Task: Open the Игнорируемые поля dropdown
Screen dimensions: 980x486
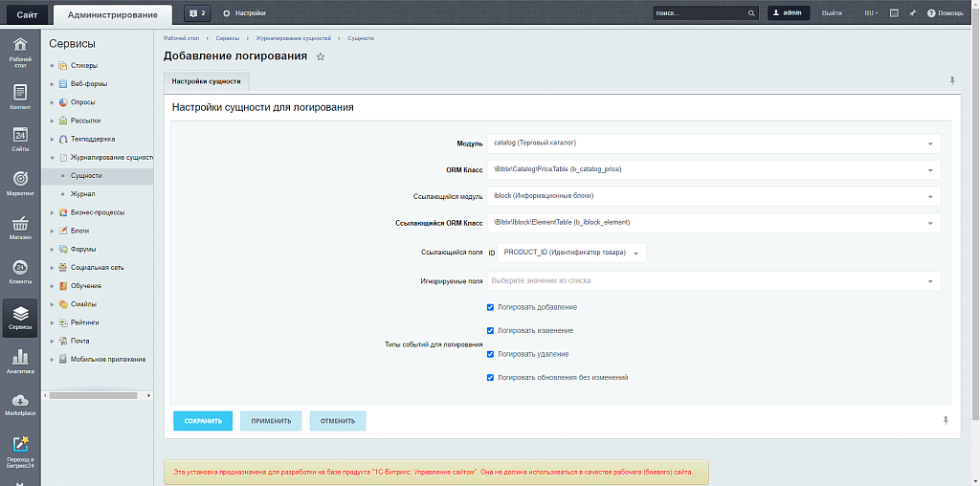Action: click(x=713, y=281)
